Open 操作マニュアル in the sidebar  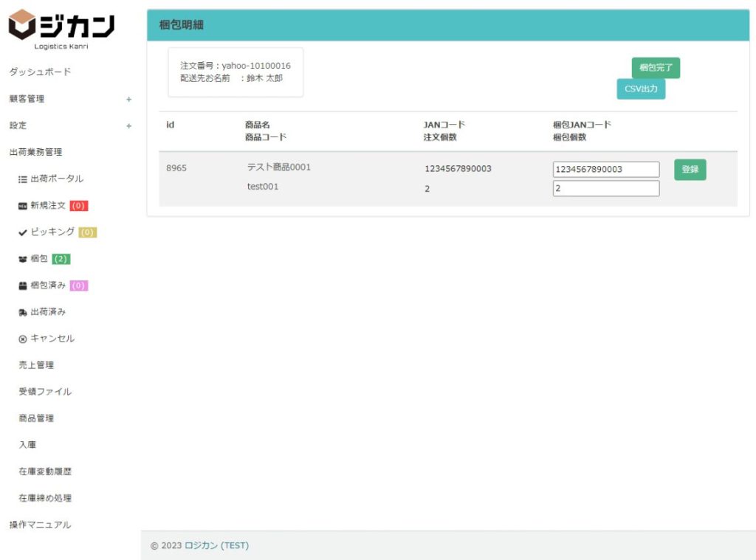click(40, 525)
